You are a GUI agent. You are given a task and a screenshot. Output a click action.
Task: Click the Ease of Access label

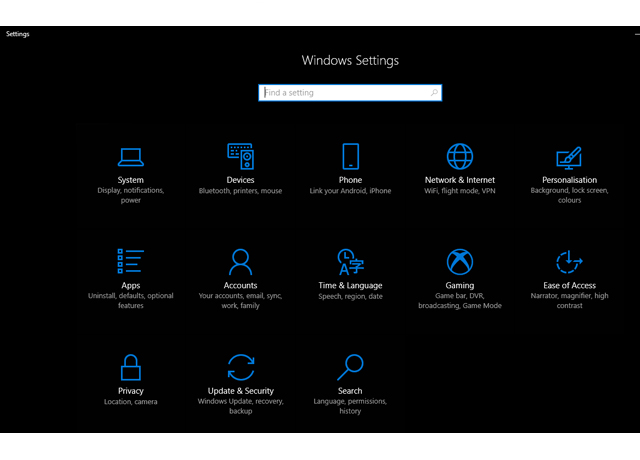click(x=569, y=285)
